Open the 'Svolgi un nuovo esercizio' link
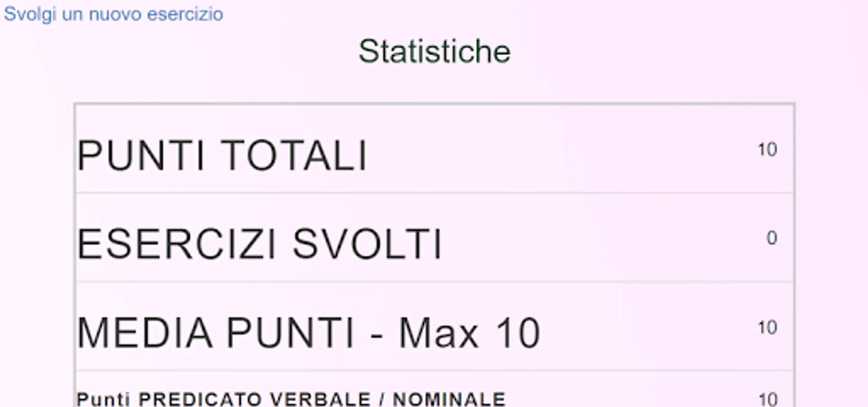The image size is (868, 407). coord(113,14)
